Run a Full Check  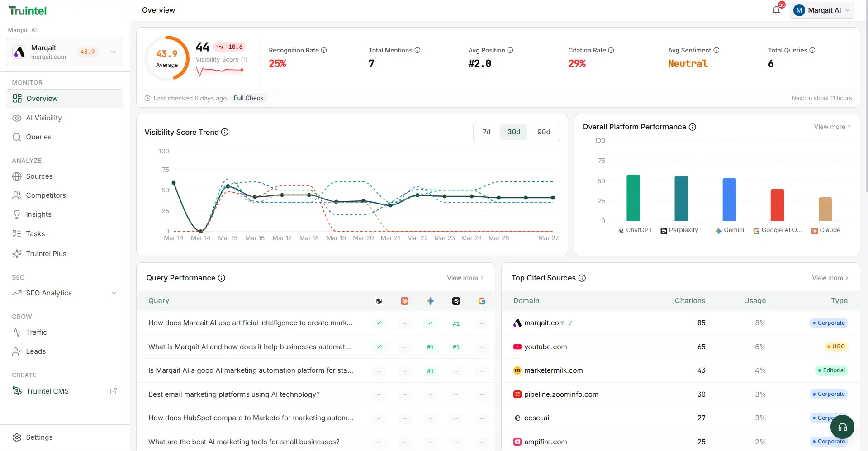coord(248,98)
